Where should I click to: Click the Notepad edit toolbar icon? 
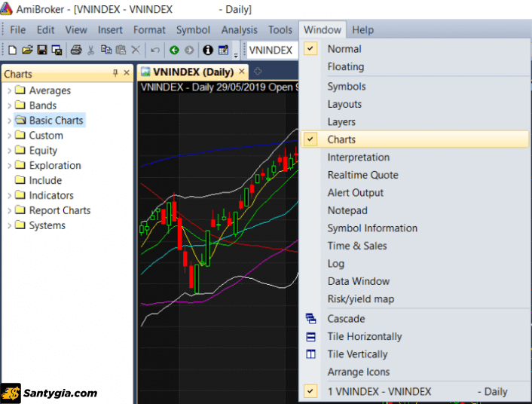tap(223, 50)
